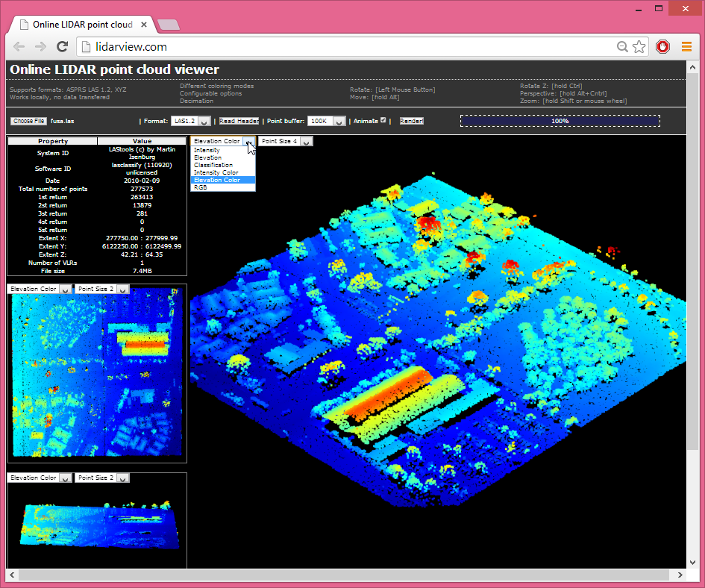Open the Chrome hamburger menu
This screenshot has height=588, width=705.
686,47
